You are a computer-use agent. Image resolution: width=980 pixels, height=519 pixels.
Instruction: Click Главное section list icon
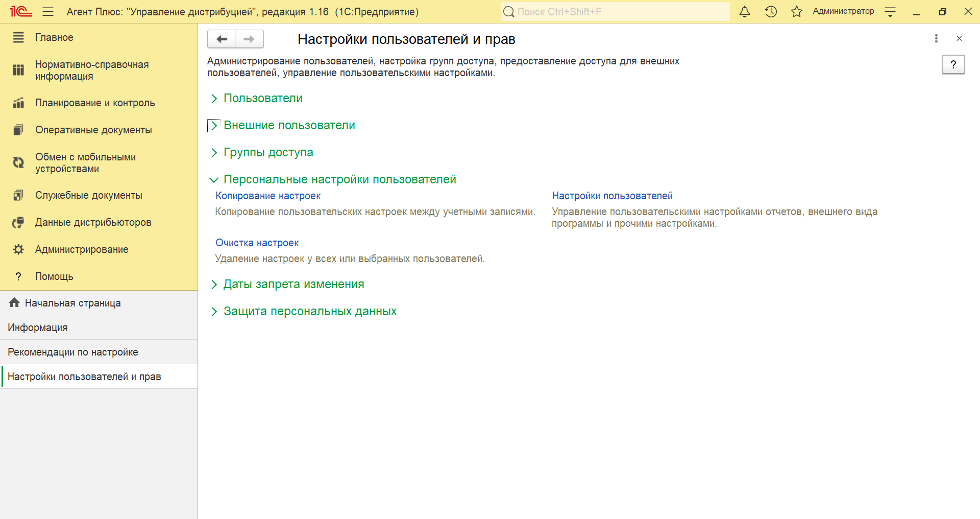click(18, 37)
